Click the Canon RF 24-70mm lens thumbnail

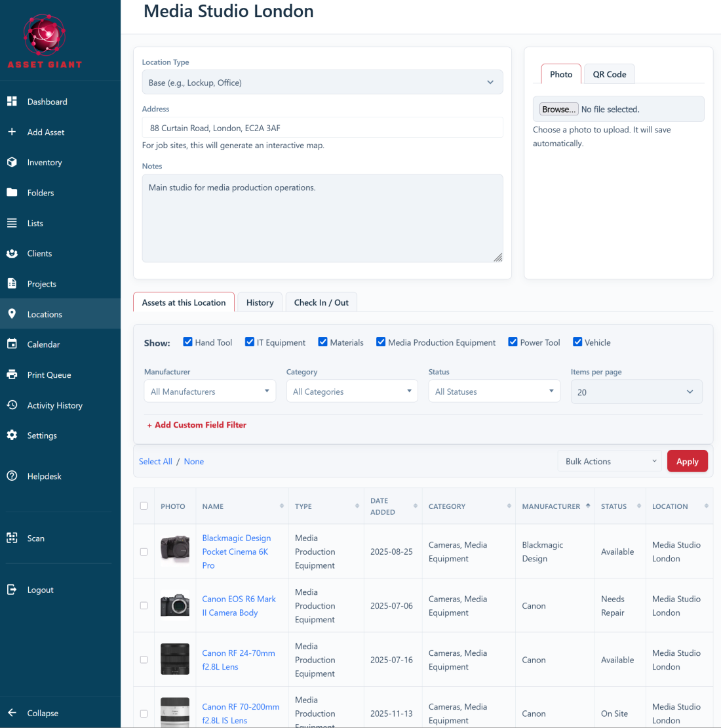(x=175, y=659)
